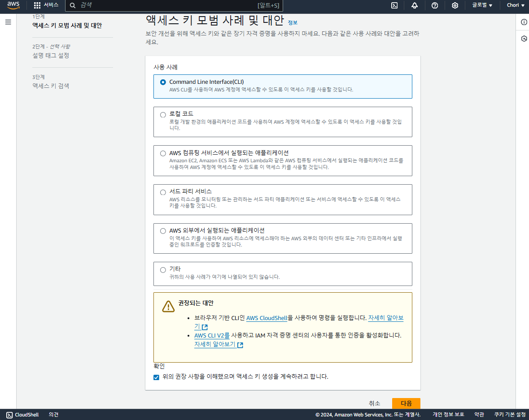This screenshot has width=529, height=420.
Task: Click the 확인 section label
Action: 159,366
